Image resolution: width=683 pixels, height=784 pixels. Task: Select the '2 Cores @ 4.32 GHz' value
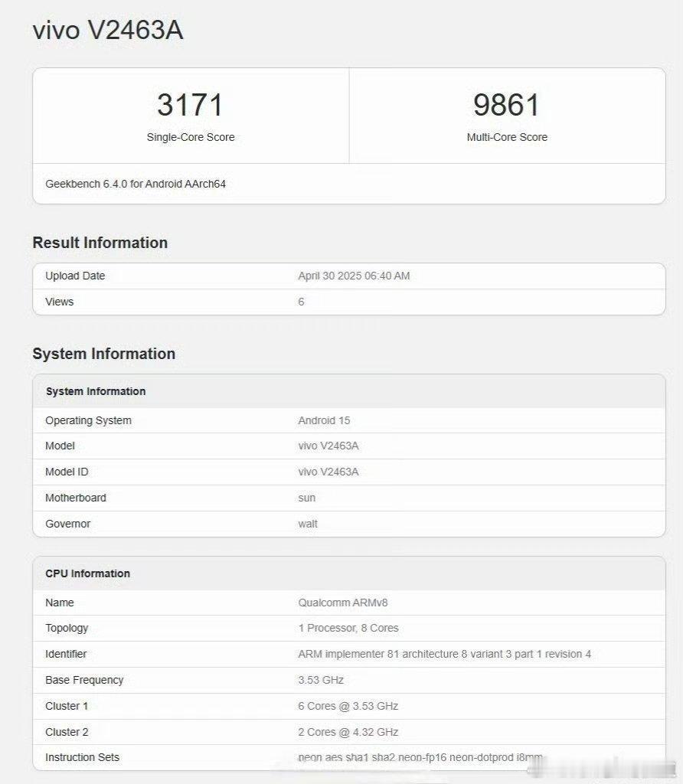[348, 733]
